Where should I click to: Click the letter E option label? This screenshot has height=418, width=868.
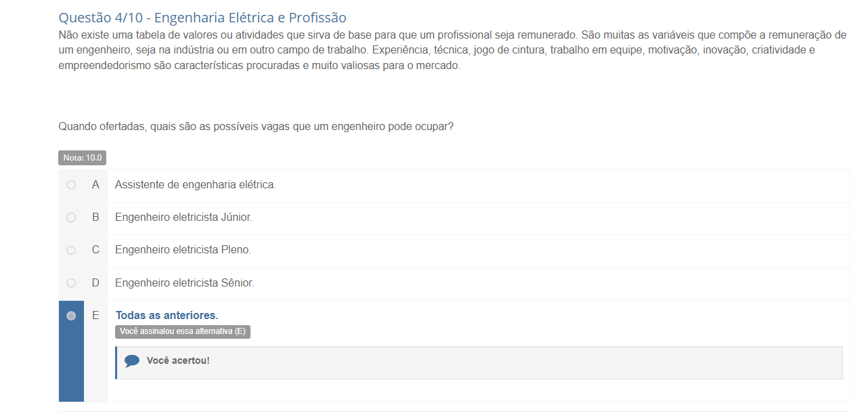[x=95, y=316]
